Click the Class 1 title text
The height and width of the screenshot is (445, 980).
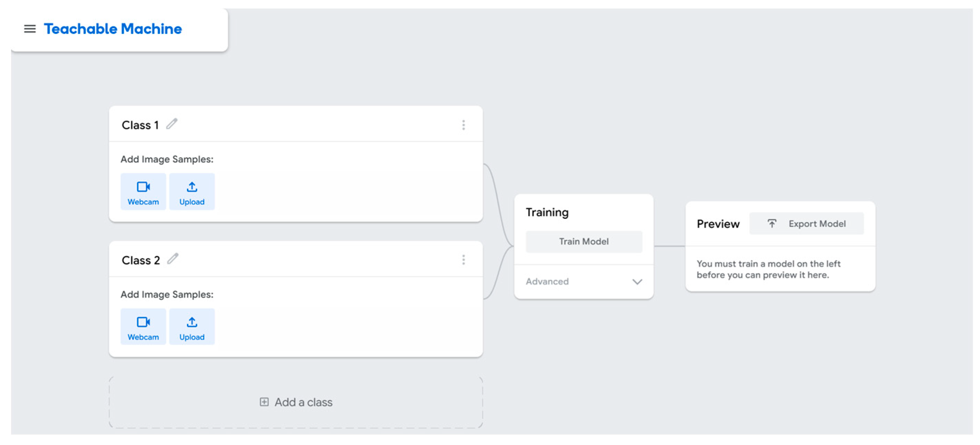(x=140, y=125)
